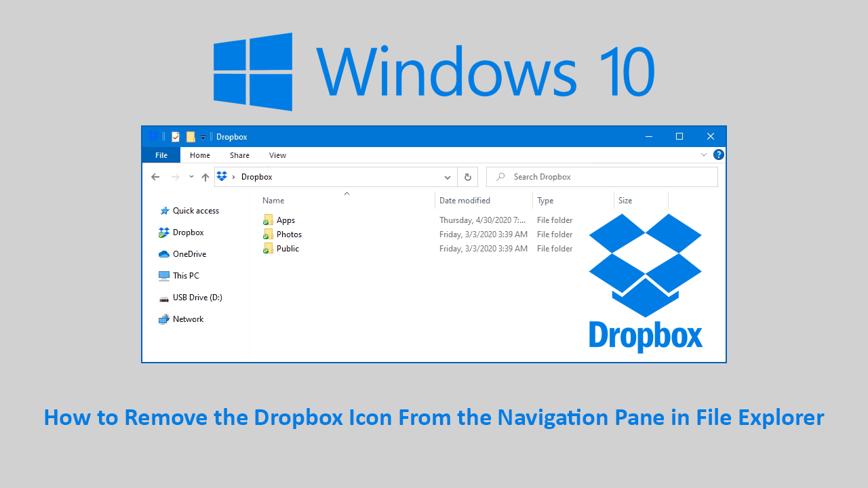Select the Photos folder name

tap(289, 235)
